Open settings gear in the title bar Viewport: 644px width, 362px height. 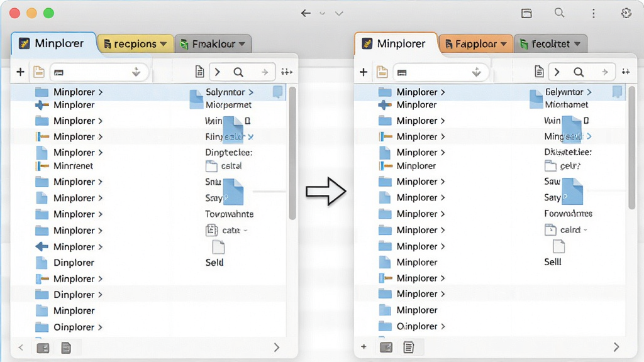[626, 13]
